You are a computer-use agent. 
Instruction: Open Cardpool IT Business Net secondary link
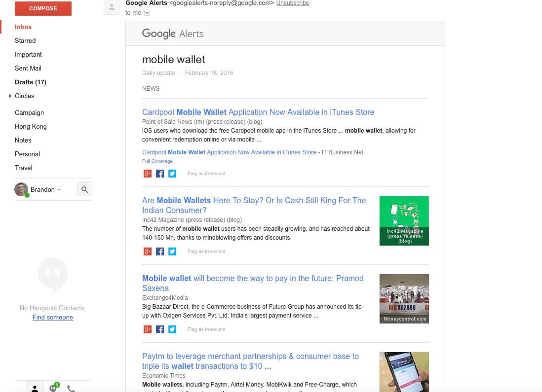[x=229, y=152]
